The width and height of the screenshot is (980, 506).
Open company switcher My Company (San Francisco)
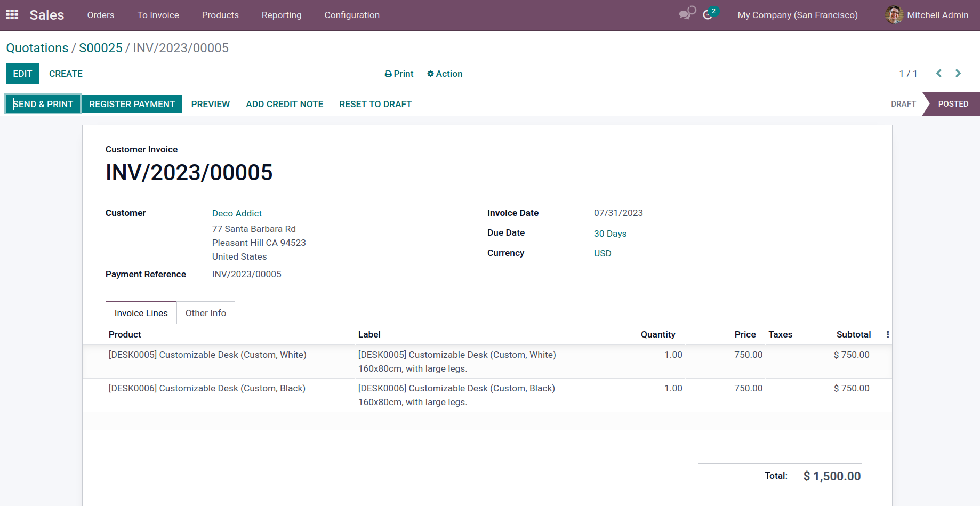[798, 15]
